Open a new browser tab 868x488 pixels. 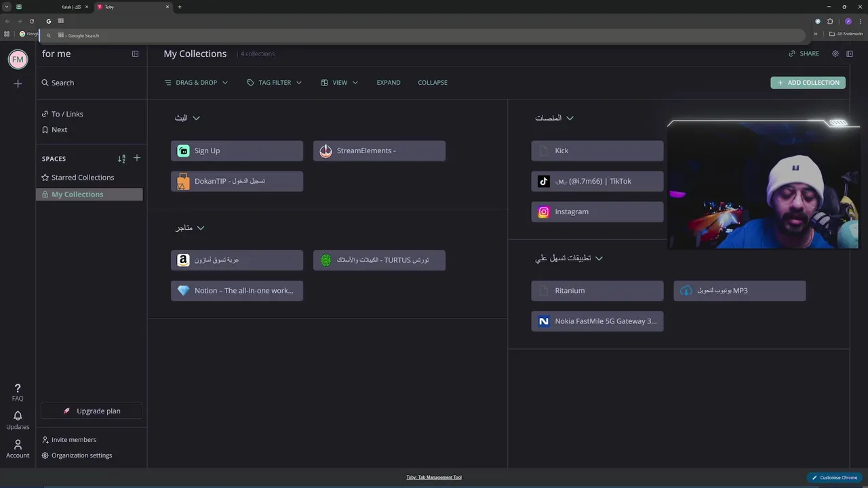pyautogui.click(x=179, y=7)
